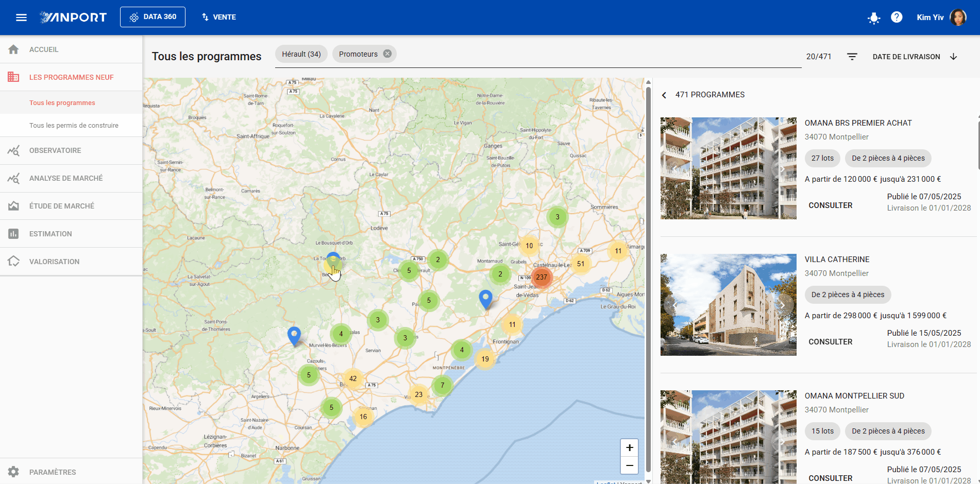
Task: Open the OBSERVATOIRE section
Action: [71, 150]
